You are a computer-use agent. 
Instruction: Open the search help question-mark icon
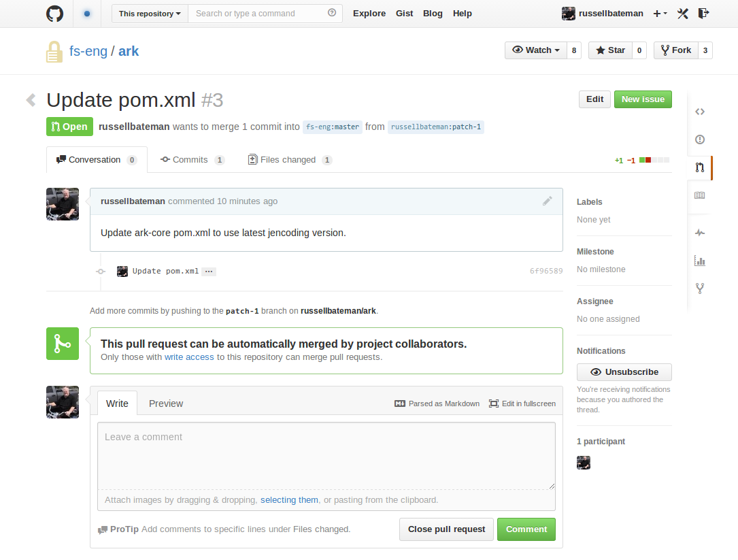332,13
